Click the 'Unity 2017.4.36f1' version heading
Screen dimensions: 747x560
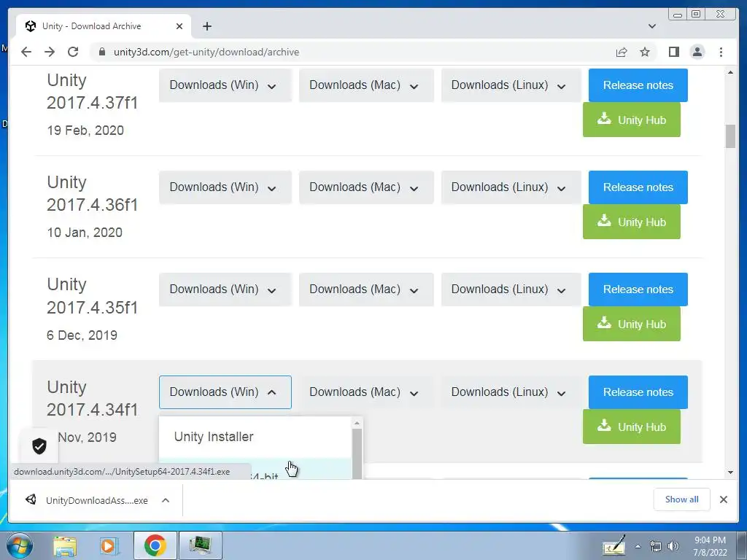[93, 193]
